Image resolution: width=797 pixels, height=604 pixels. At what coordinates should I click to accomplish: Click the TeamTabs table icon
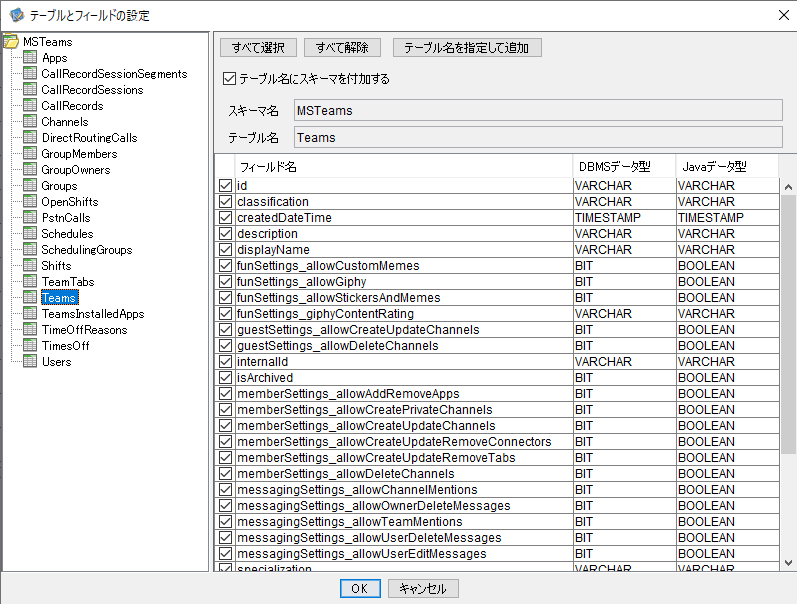pyautogui.click(x=30, y=281)
